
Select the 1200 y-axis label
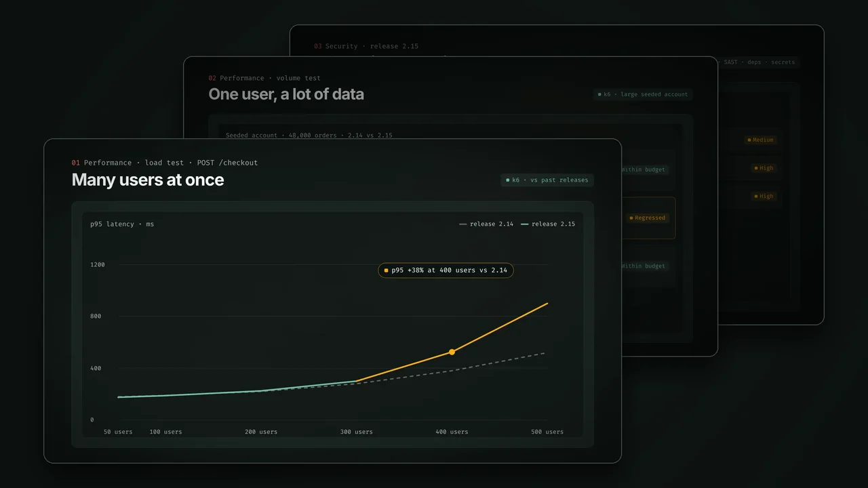pyautogui.click(x=98, y=264)
